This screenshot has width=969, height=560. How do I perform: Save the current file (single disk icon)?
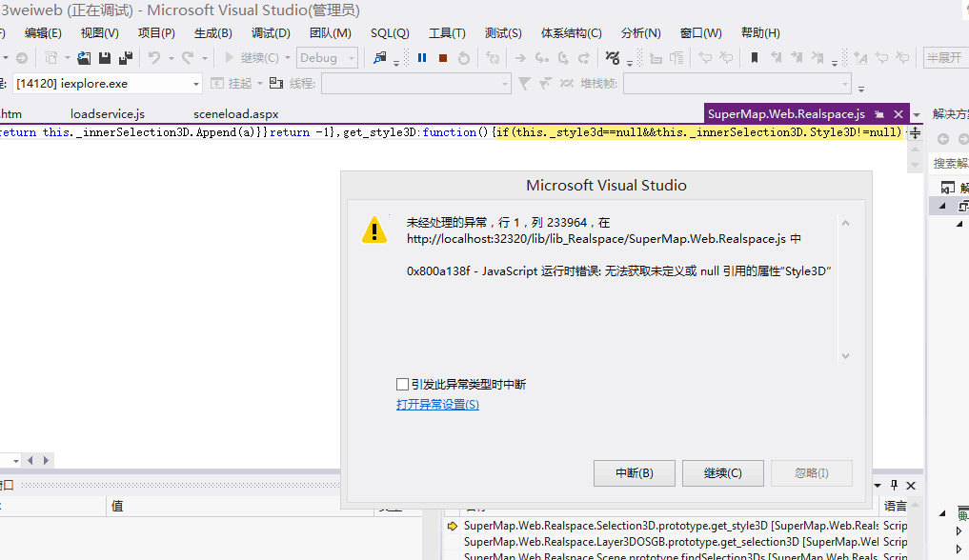coord(105,57)
